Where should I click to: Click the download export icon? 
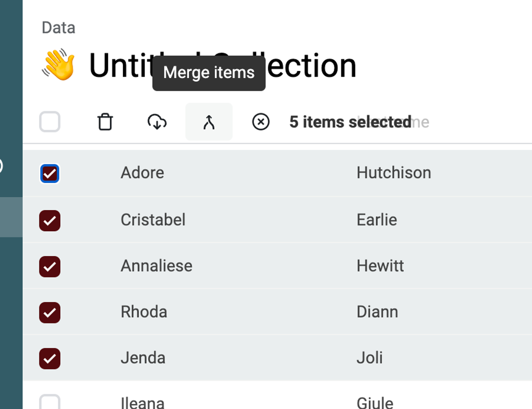(157, 122)
